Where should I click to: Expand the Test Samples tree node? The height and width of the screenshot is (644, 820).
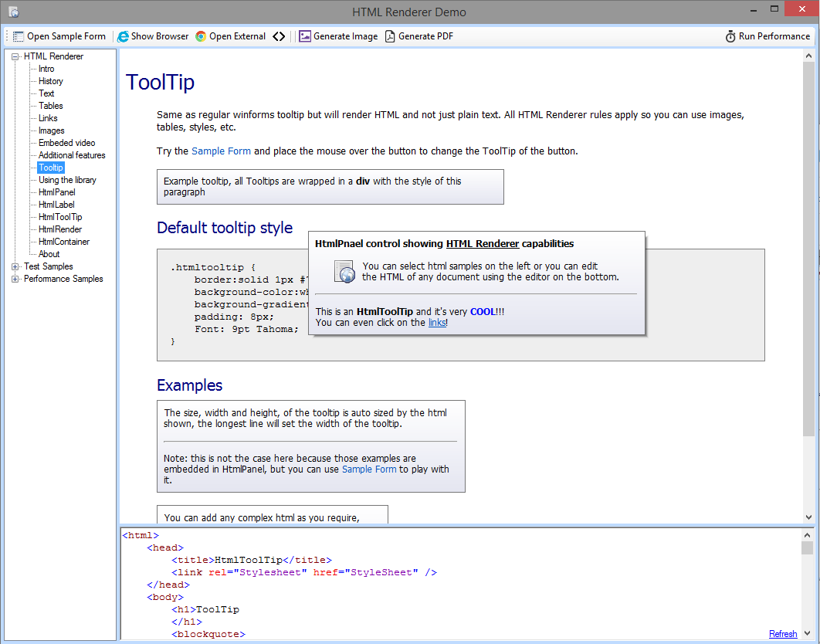tap(15, 266)
